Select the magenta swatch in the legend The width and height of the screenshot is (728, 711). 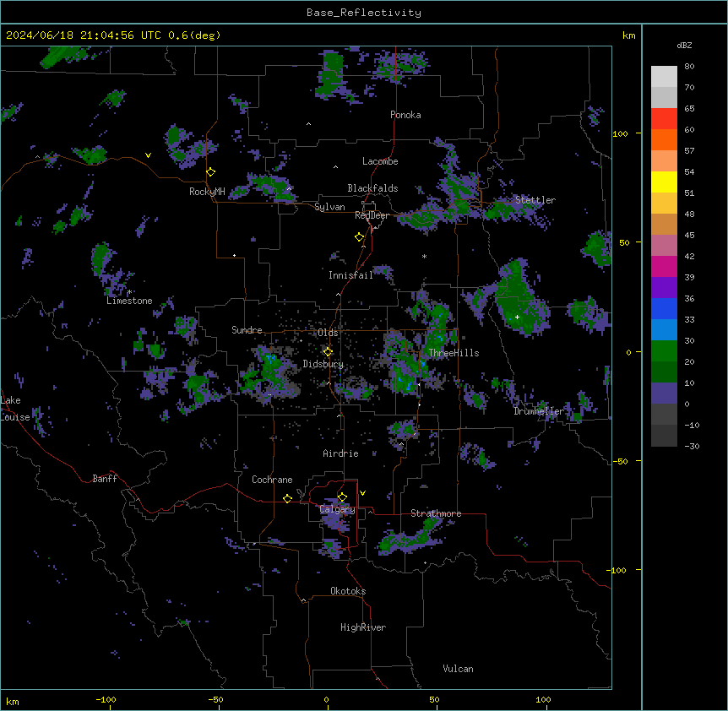(664, 266)
